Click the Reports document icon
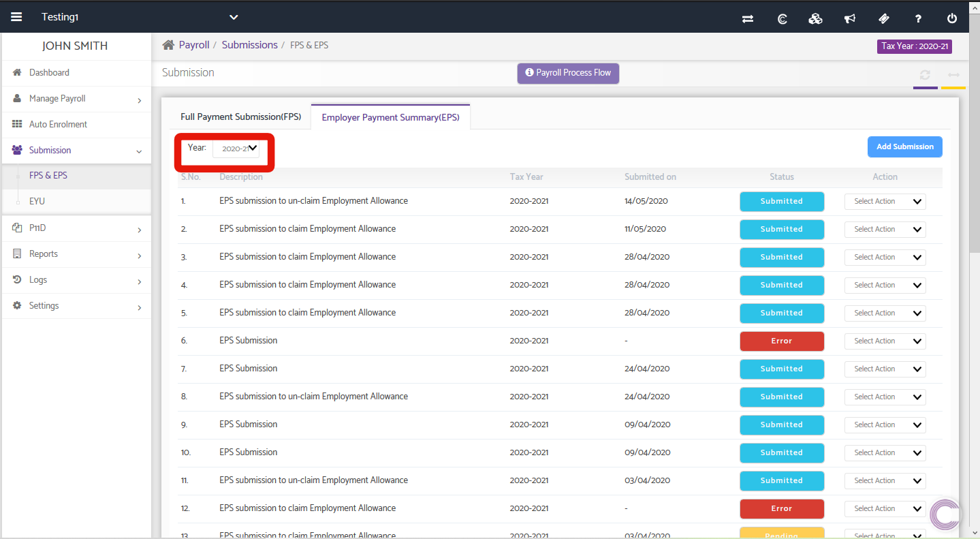The image size is (980, 539). (17, 253)
